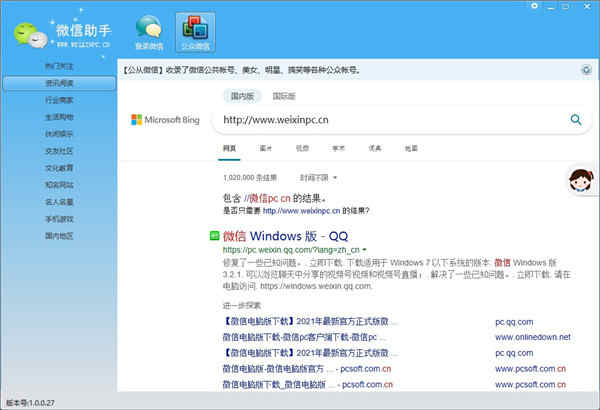Select the 学术 search tab
The height and width of the screenshot is (410, 600).
[x=339, y=148]
